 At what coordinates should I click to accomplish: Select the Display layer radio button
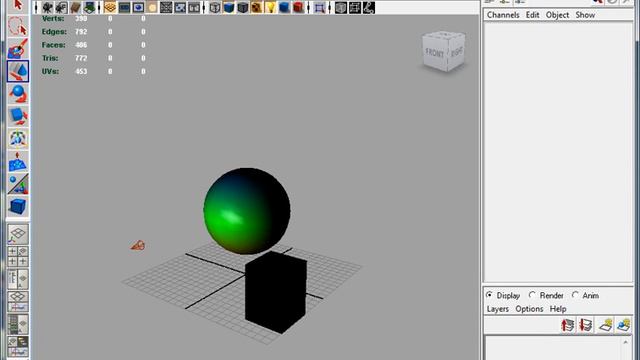[489, 295]
